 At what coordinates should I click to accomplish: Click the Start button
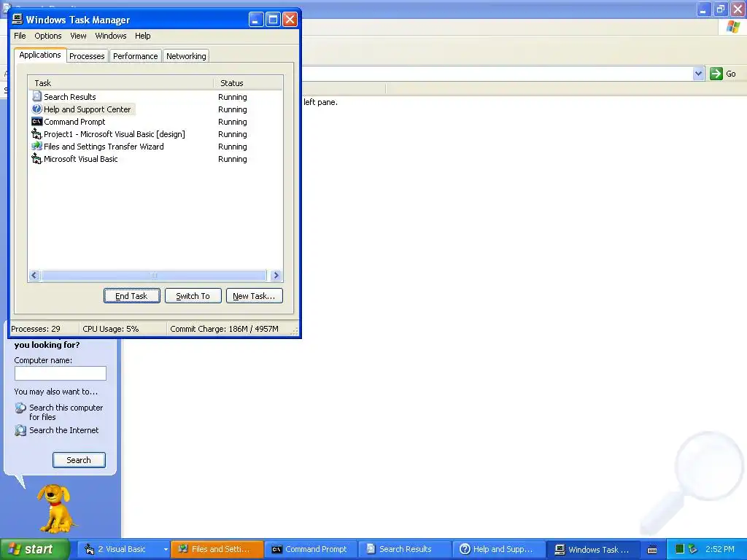coord(35,549)
